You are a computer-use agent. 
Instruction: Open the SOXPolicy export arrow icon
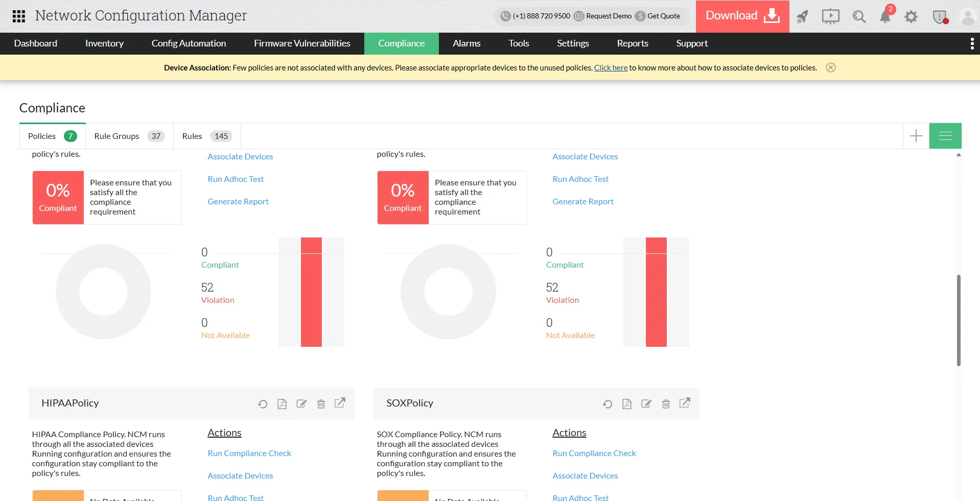pyautogui.click(x=685, y=403)
